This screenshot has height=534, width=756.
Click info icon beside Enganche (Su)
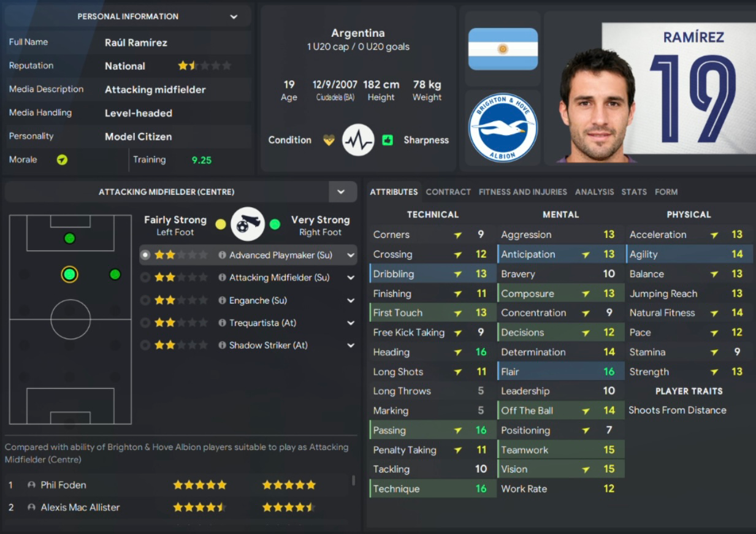point(223,300)
